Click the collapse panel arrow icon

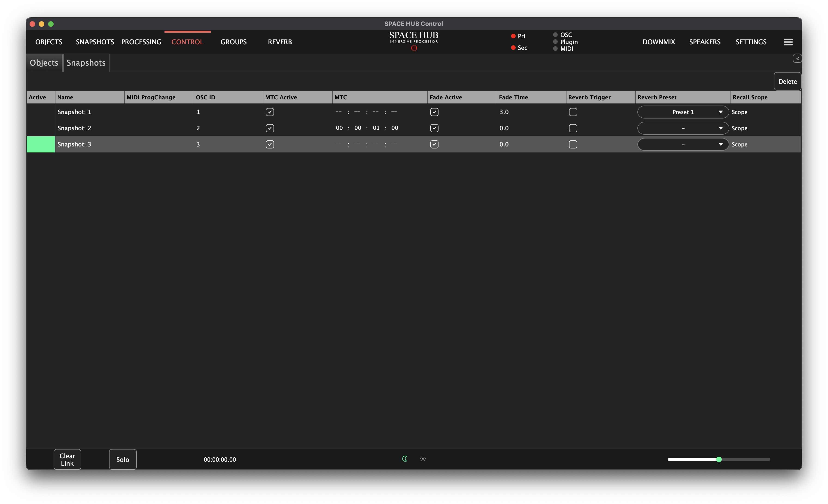tap(797, 58)
